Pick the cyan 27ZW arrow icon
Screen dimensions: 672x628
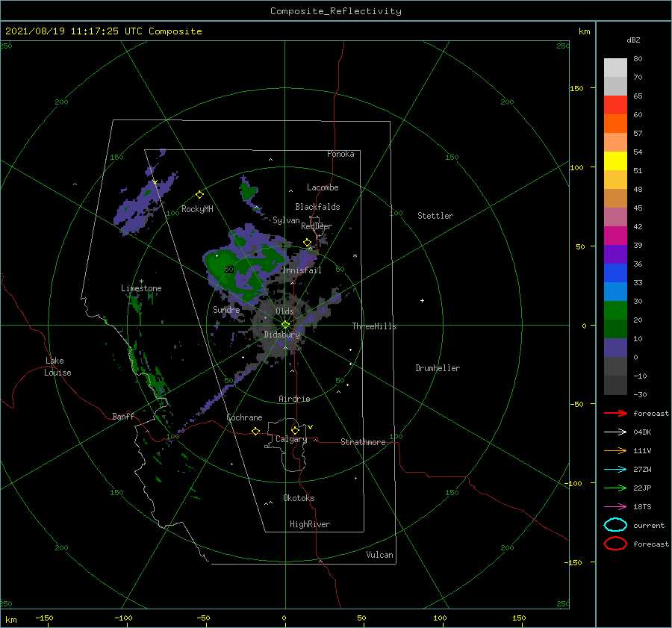click(615, 470)
